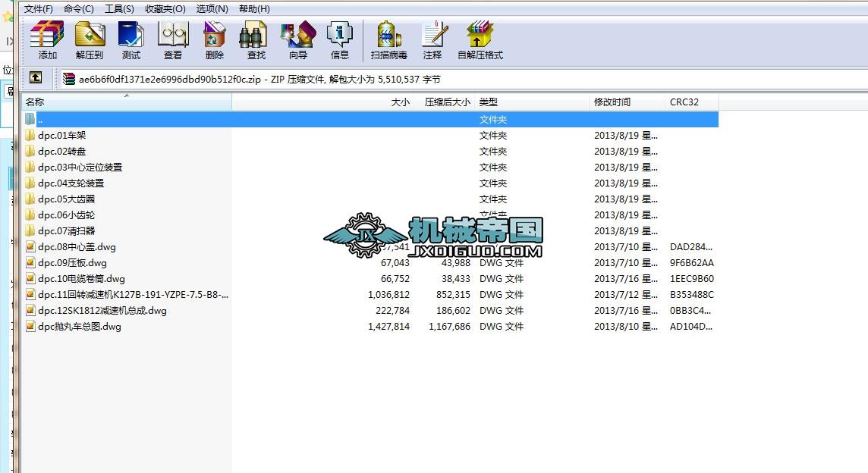Viewport: 868px width, 473px height.
Task: Click packed size value 852,315
Action: 453,294
